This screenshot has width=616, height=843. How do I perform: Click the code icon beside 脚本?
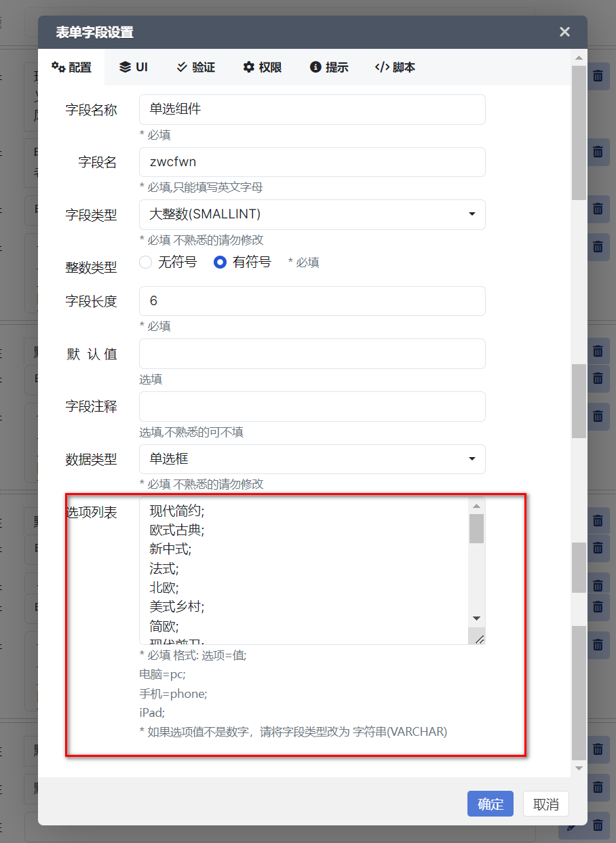382,67
